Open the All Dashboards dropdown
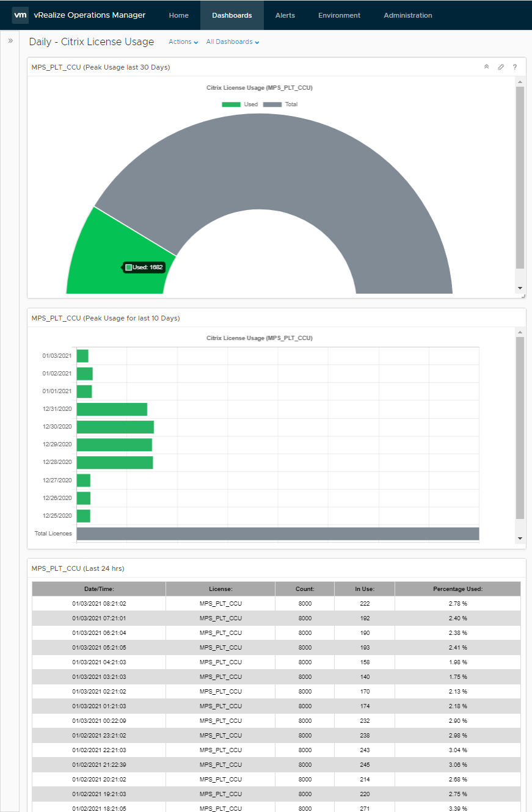 click(x=233, y=42)
